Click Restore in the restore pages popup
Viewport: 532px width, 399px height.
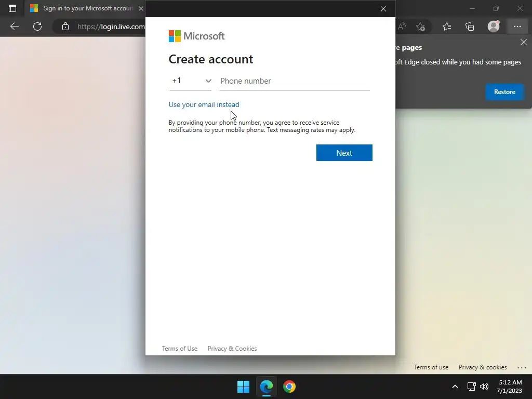(x=504, y=92)
